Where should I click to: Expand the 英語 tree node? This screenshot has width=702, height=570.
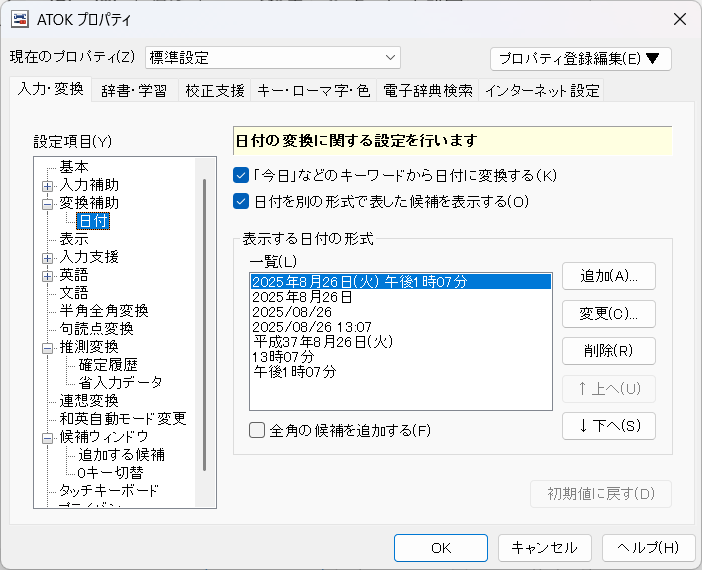point(47,276)
